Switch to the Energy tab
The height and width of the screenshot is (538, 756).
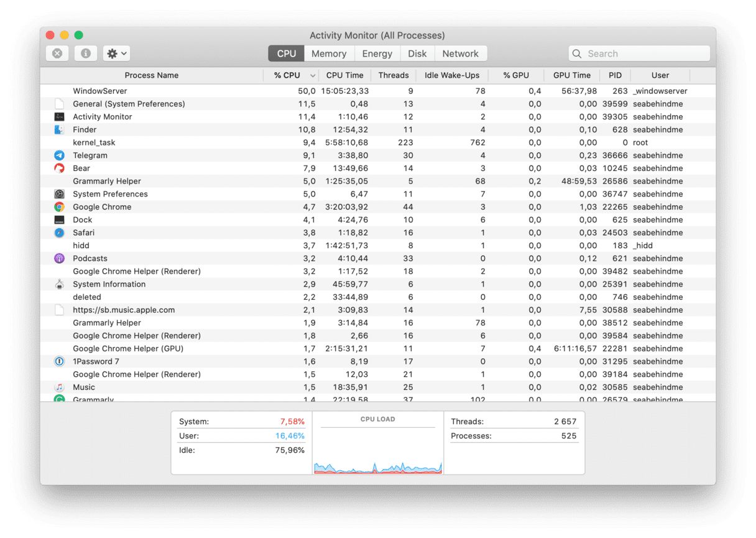tap(377, 53)
